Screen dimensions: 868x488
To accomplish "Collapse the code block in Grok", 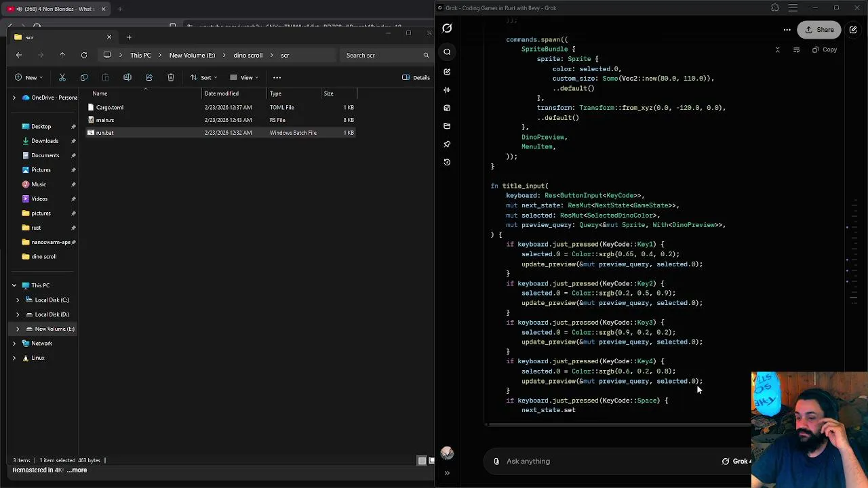I will click(777, 49).
